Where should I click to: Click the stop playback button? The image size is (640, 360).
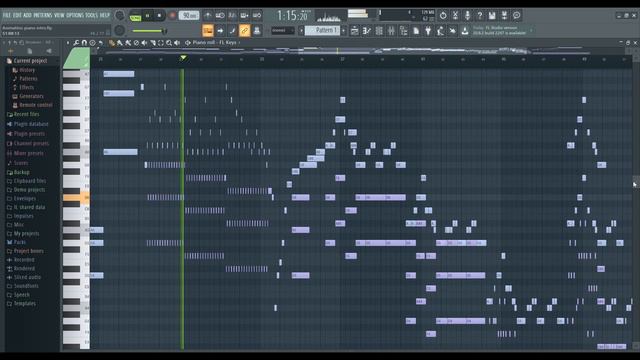click(x=160, y=16)
